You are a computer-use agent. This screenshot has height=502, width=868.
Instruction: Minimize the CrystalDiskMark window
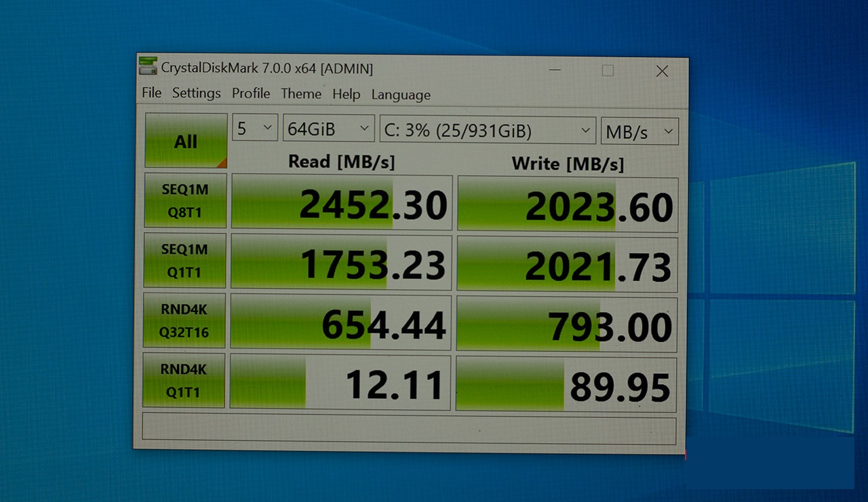555,69
